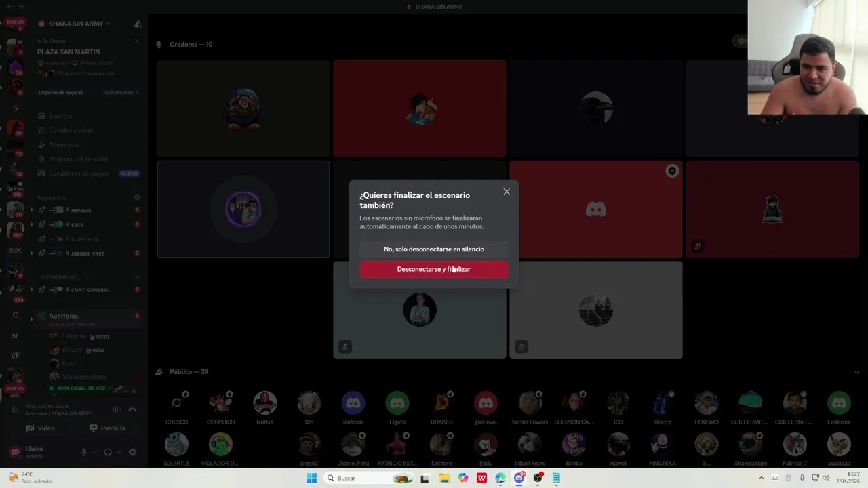Close the finalize stage dialog
Image resolution: width=868 pixels, height=488 pixels.
(x=507, y=192)
